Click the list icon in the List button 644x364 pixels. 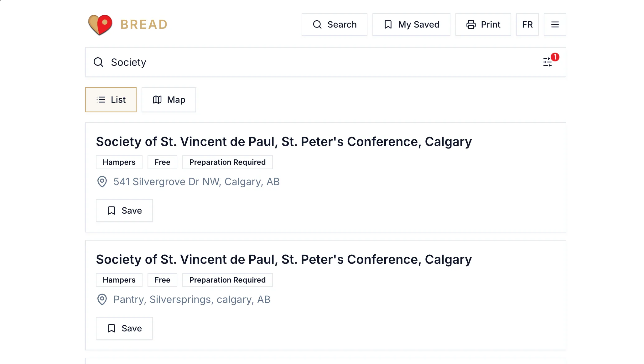click(x=100, y=99)
